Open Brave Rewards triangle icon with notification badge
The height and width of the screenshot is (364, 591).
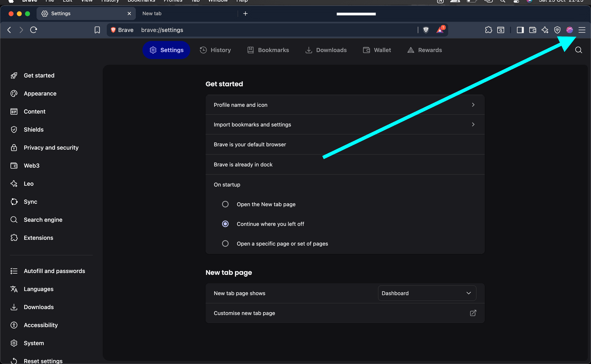(440, 30)
